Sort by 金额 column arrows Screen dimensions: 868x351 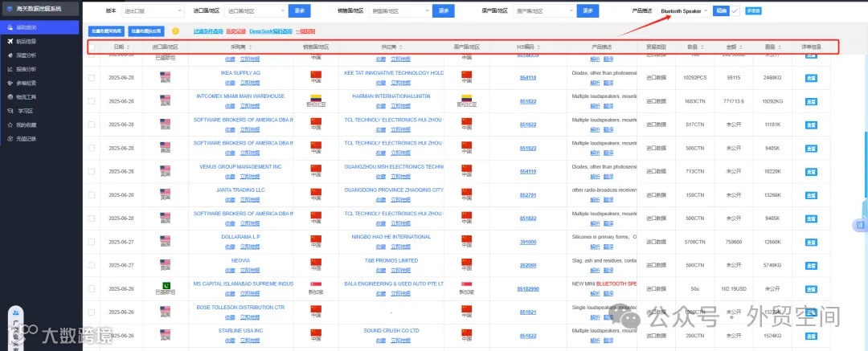point(741,47)
